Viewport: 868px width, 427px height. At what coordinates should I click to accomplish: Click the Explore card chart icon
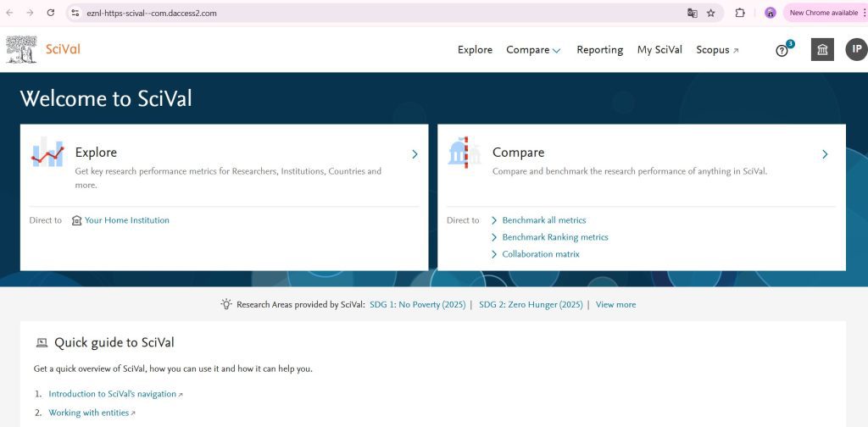(47, 152)
